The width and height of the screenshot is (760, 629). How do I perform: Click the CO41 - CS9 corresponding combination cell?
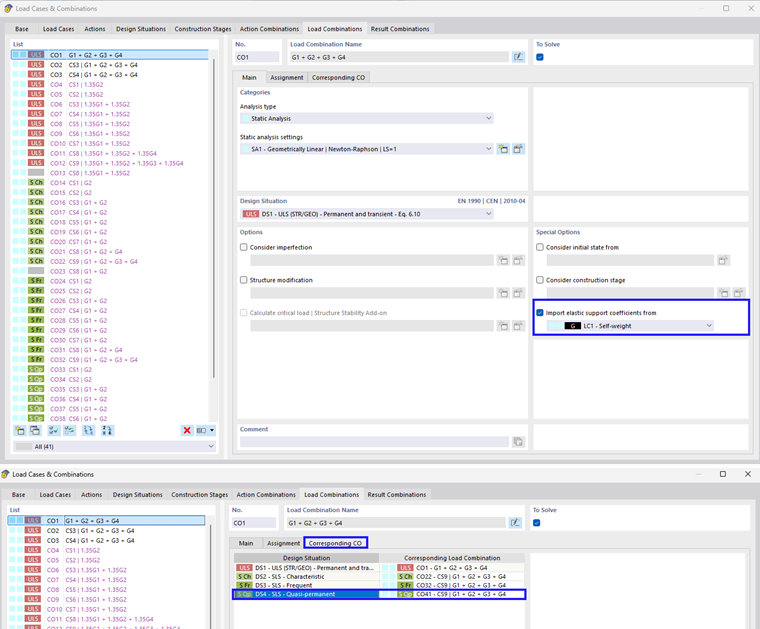[452, 594]
